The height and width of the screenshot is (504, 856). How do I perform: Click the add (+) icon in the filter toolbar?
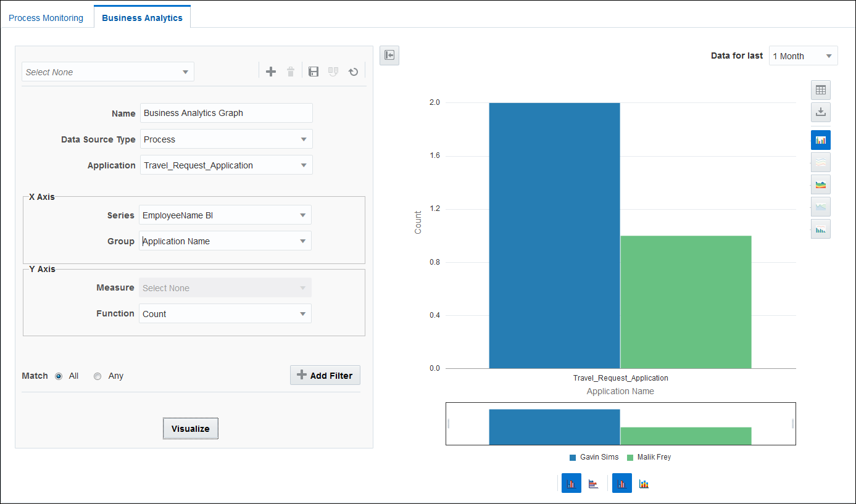[271, 71]
